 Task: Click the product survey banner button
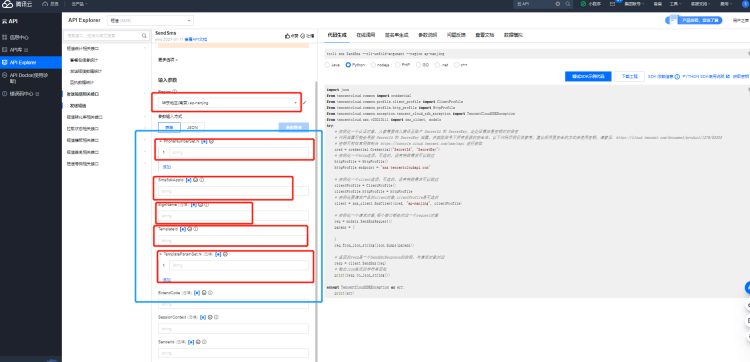pos(695,21)
